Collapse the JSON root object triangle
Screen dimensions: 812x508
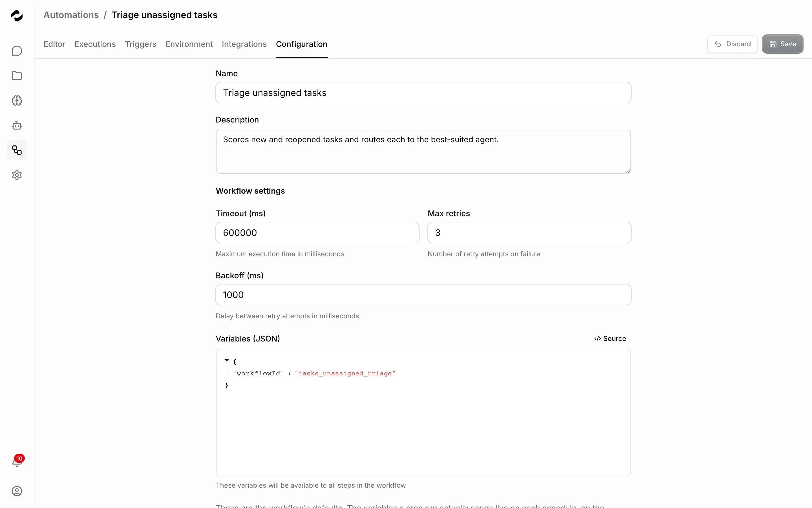click(227, 360)
